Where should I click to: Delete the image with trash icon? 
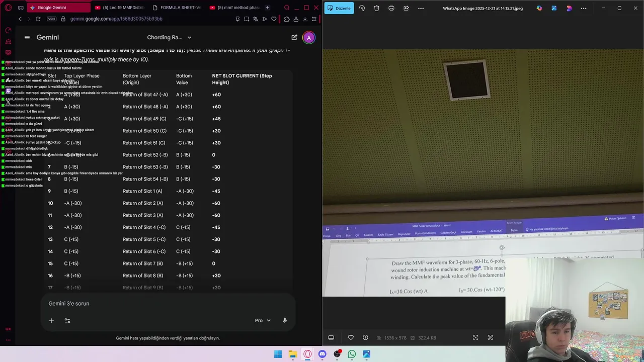click(376, 8)
